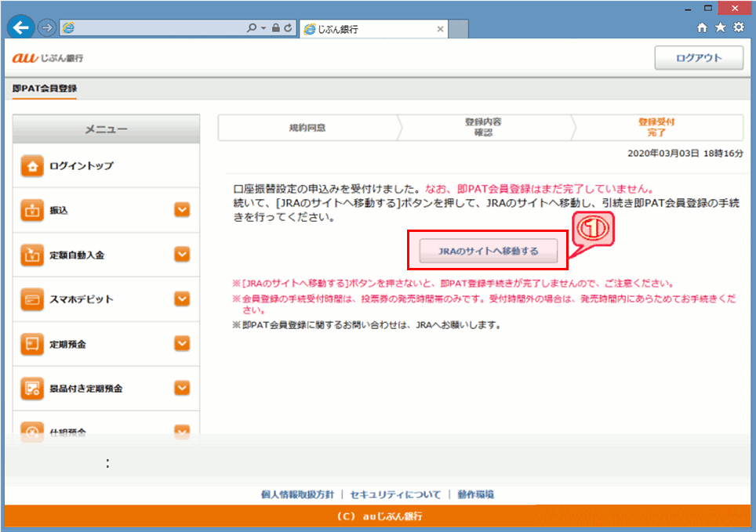The image size is (756, 532).
Task: Click the 登録受付完了 step label
Action: point(656,127)
